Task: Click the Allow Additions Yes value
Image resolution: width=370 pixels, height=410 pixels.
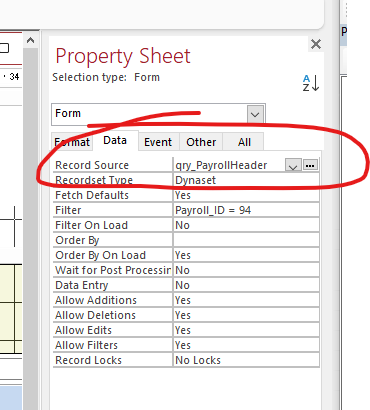Action: click(x=246, y=300)
